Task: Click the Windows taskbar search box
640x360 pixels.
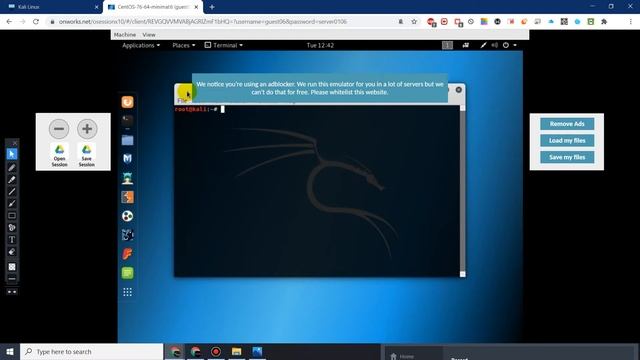Action: tap(91, 351)
